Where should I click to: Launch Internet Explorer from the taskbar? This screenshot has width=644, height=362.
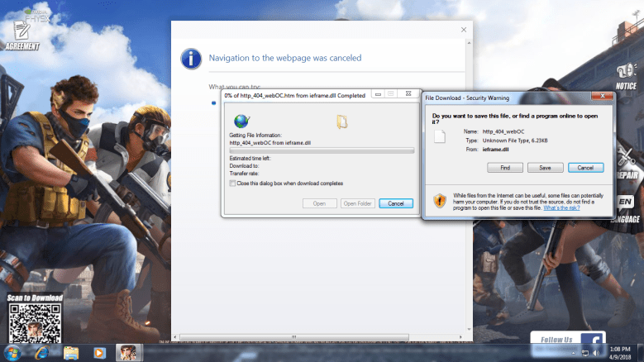click(x=42, y=353)
